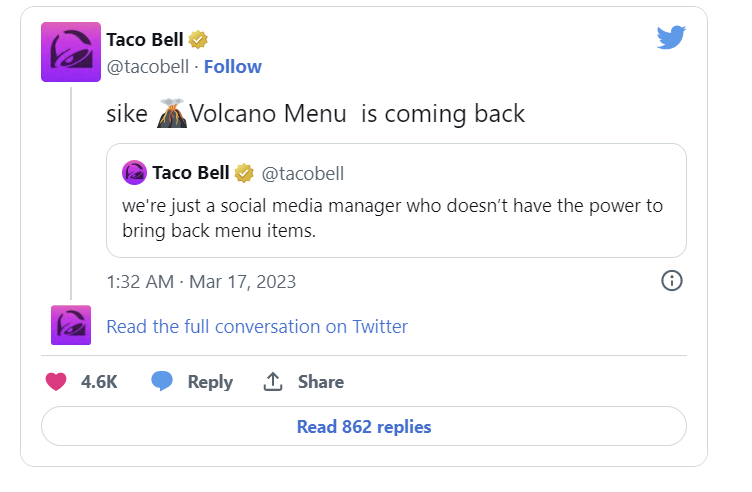Click the verified badge in the quoted tweet
Image resolution: width=752 pixels, height=492 pixels.
tap(243, 173)
